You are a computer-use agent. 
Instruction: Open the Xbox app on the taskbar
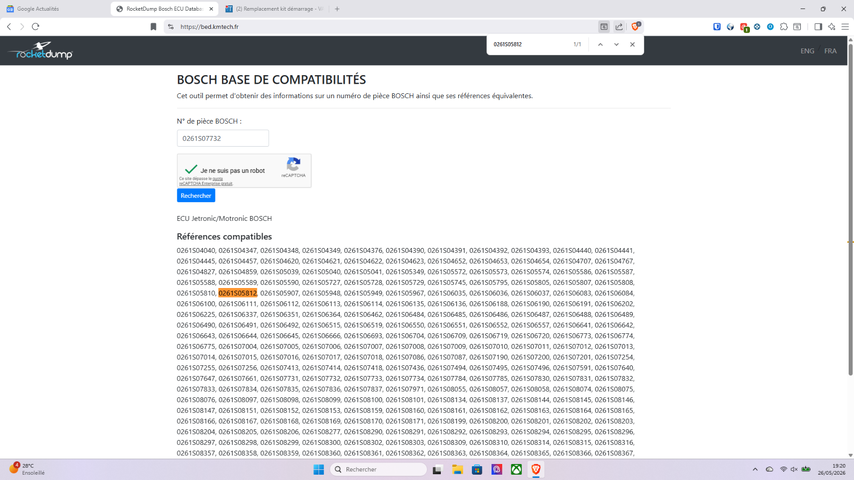[516, 469]
